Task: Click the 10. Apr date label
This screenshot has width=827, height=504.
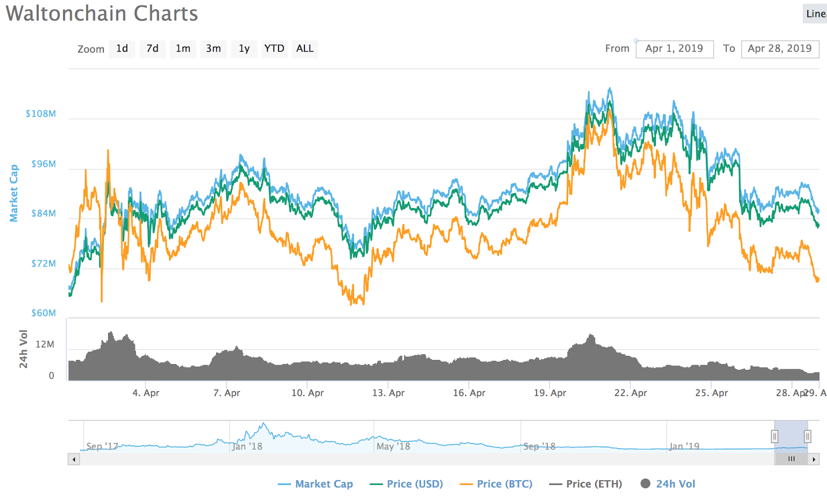Action: coord(308,393)
